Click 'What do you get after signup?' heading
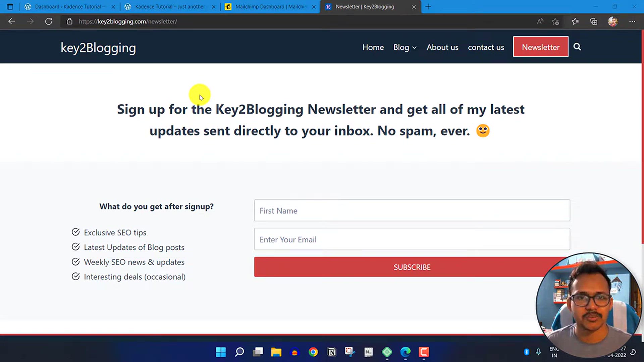 (156, 206)
